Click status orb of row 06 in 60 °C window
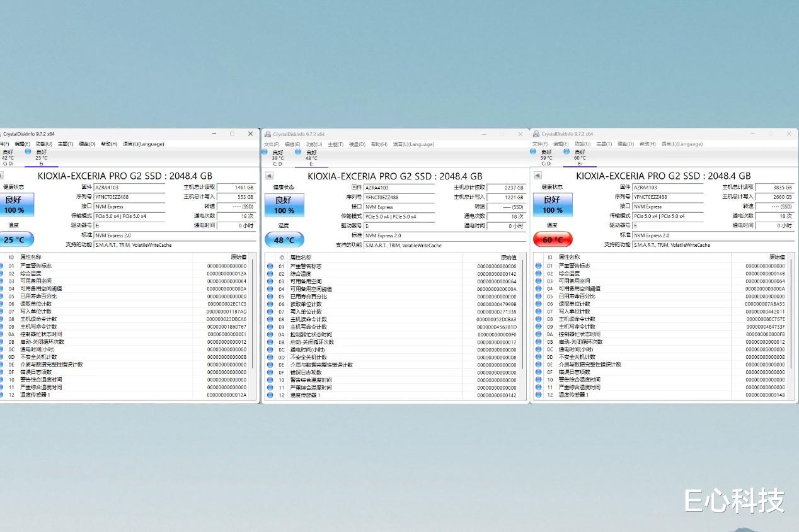The width and height of the screenshot is (799, 532). click(x=539, y=303)
